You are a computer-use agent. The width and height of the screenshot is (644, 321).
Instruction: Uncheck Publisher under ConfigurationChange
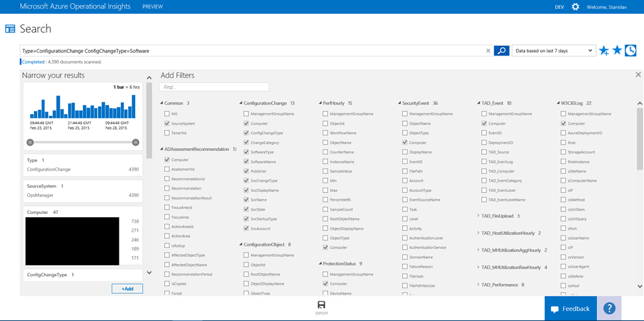click(x=246, y=171)
